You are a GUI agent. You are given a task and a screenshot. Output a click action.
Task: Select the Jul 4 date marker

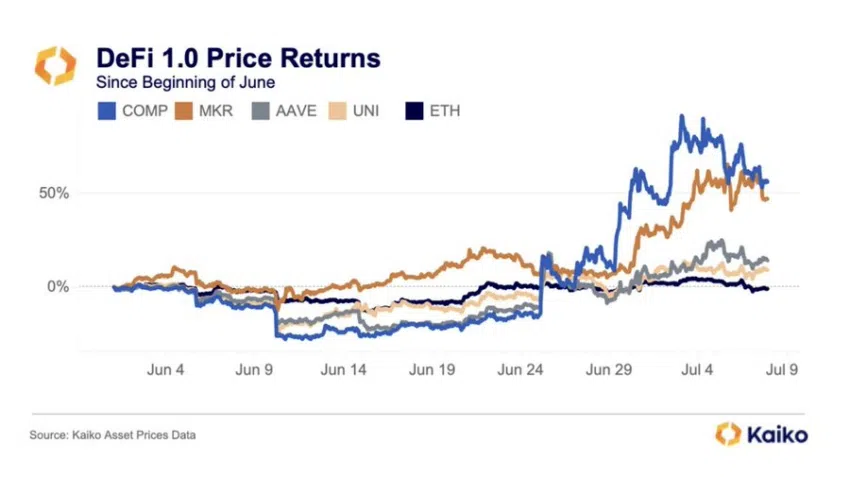pyautogui.click(x=697, y=370)
